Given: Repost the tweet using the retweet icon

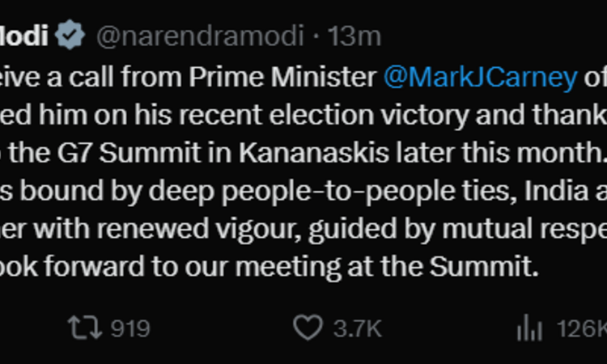Looking at the screenshot, I should [85, 328].
